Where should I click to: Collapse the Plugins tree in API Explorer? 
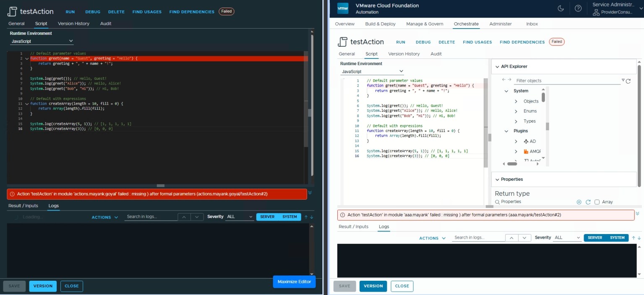point(506,131)
